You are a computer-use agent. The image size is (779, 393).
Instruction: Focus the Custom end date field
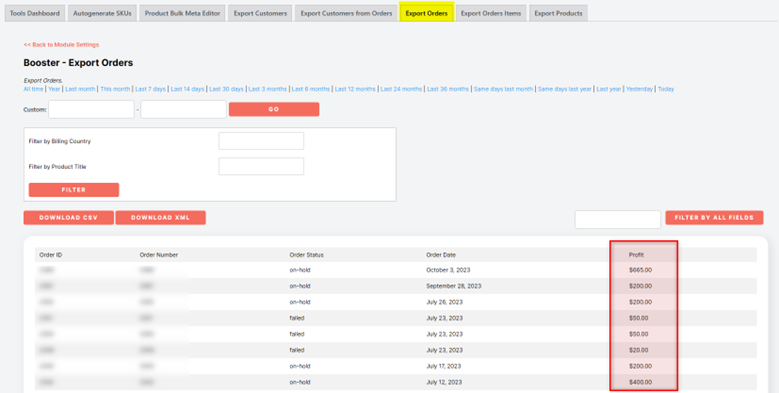tap(184, 109)
